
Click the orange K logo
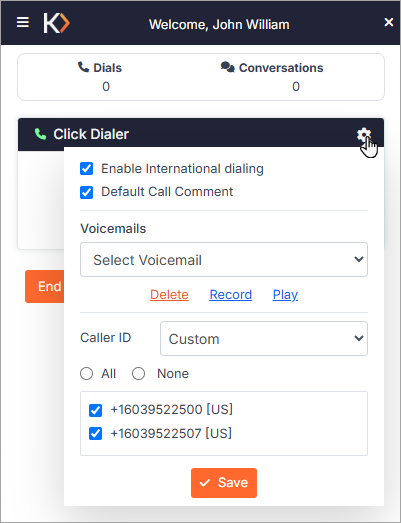click(x=56, y=23)
